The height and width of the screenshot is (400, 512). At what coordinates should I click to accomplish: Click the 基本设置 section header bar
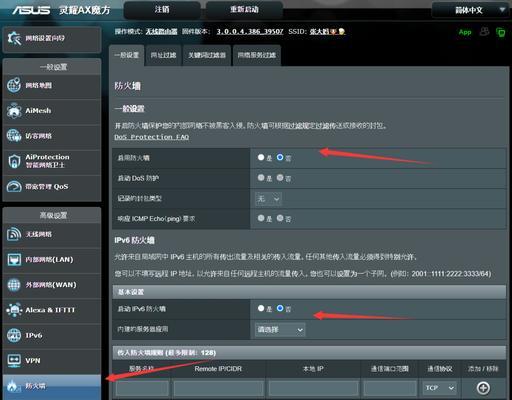[x=309, y=292]
